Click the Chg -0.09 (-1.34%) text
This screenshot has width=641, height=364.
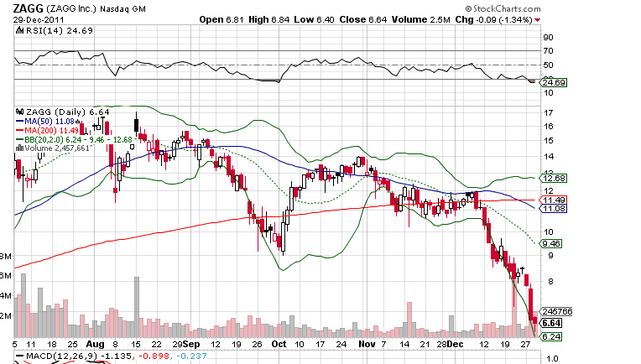click(x=493, y=19)
